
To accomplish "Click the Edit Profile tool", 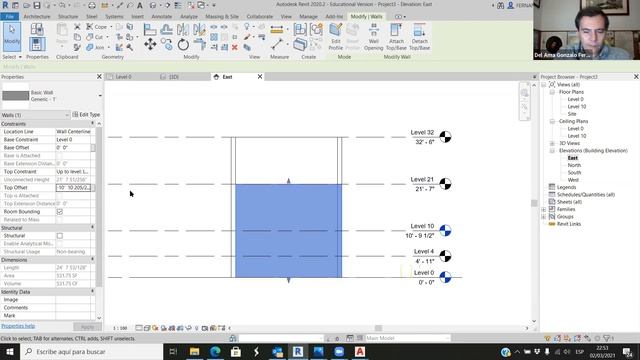I will pos(336,37).
